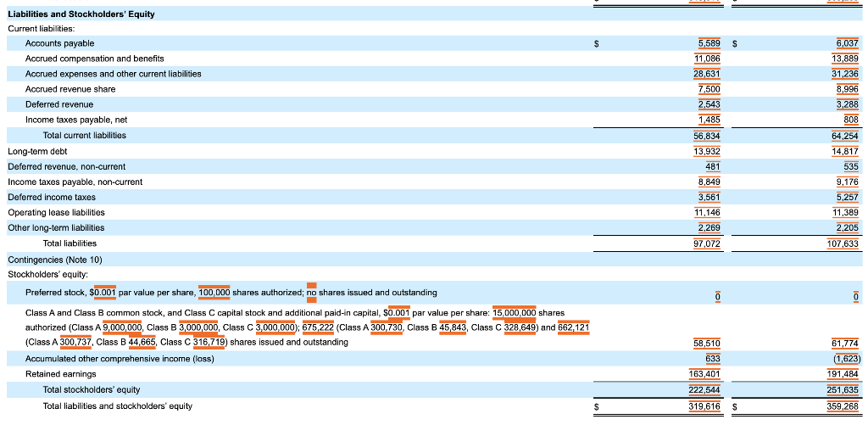Select the value 1,485
The width and height of the screenshot is (868, 425).
(709, 120)
